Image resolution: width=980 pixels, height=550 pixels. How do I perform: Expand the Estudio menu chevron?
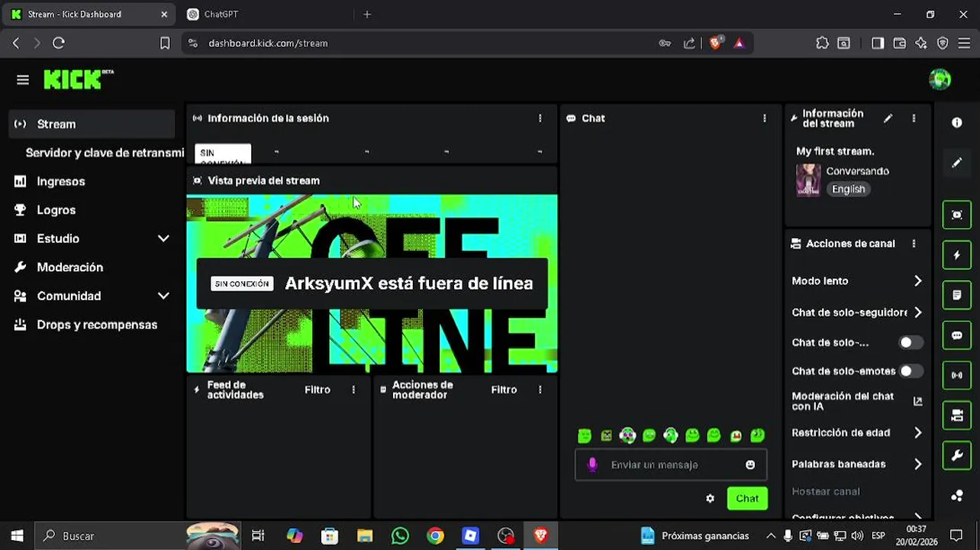163,238
